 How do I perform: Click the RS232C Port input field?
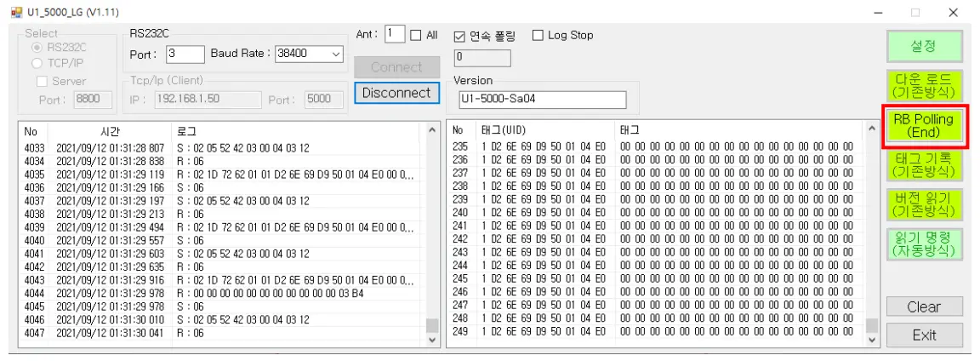click(185, 54)
